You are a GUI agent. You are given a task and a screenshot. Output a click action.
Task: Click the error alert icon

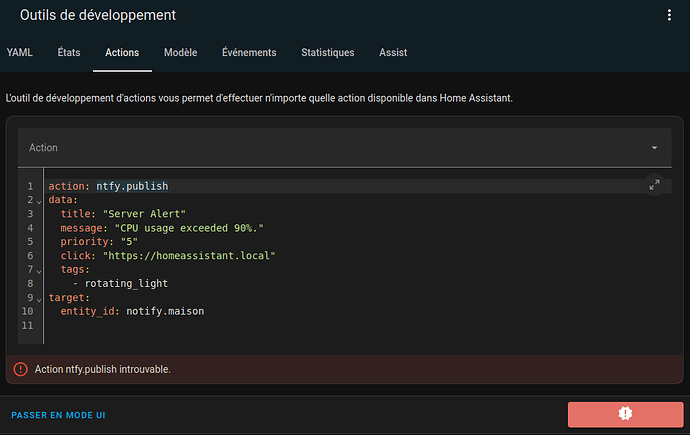(x=20, y=369)
